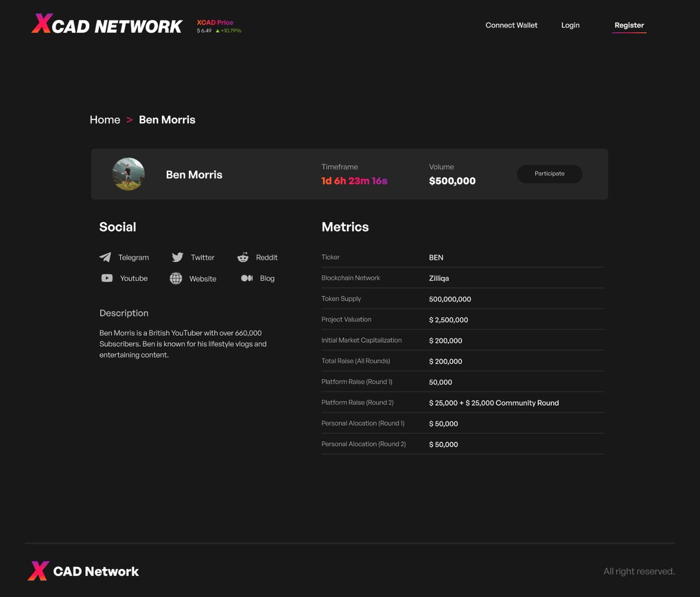Image resolution: width=700 pixels, height=597 pixels.
Task: Click the Telegram link label
Action: coord(134,257)
